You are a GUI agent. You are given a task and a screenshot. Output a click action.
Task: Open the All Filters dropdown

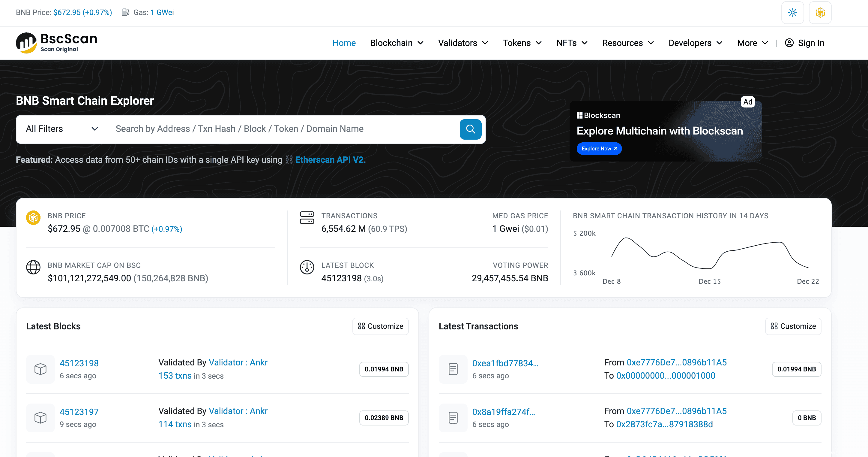click(x=62, y=129)
